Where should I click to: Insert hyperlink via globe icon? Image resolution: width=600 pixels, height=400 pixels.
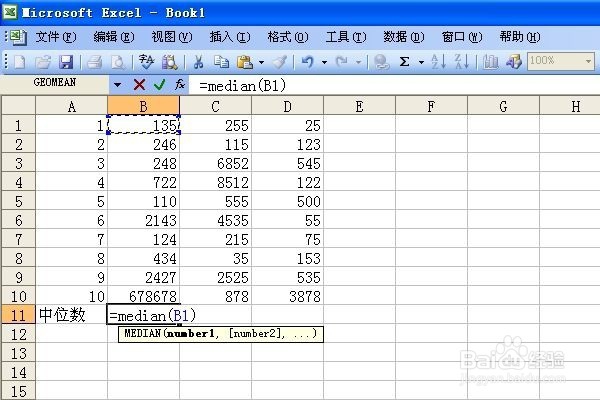click(x=382, y=61)
